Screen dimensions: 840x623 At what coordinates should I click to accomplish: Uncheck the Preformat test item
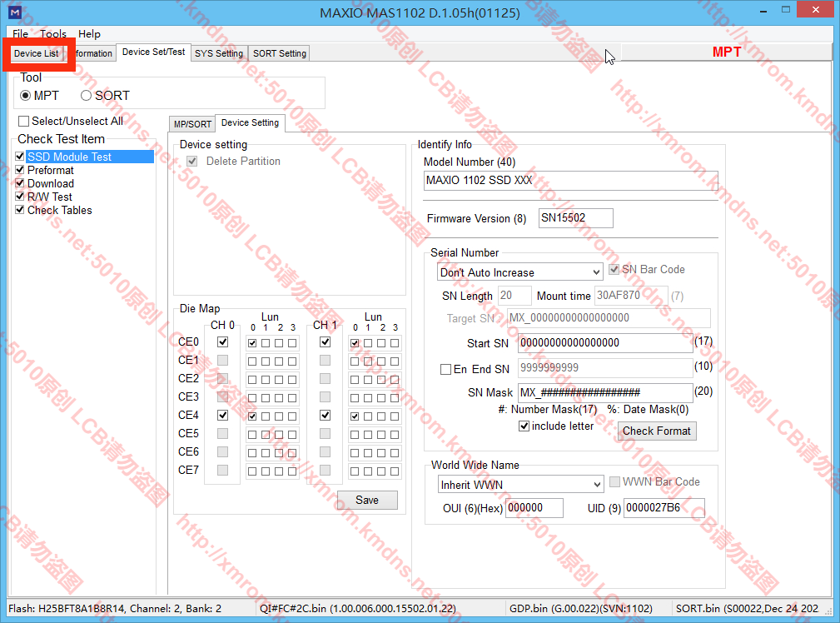21,170
